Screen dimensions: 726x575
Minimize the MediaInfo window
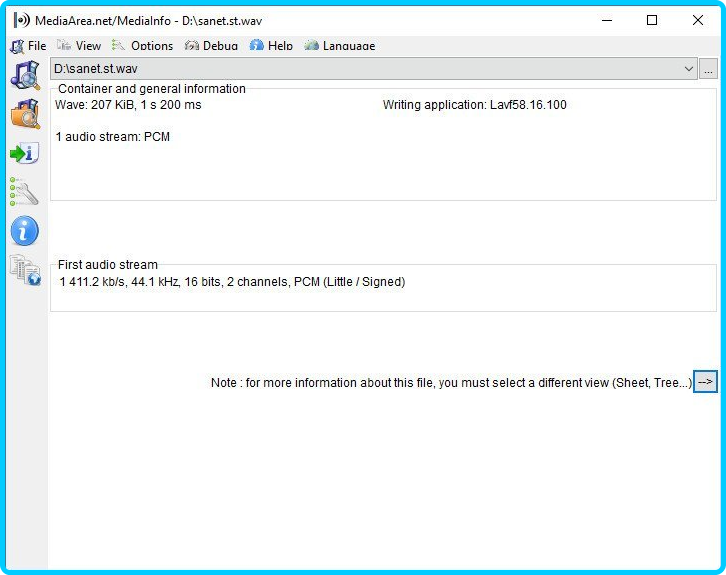(x=607, y=20)
